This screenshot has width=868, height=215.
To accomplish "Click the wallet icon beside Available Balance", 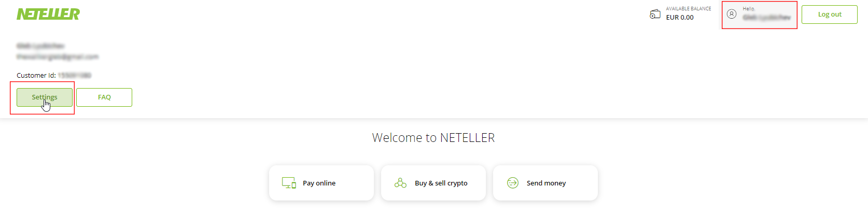I will click(x=655, y=14).
